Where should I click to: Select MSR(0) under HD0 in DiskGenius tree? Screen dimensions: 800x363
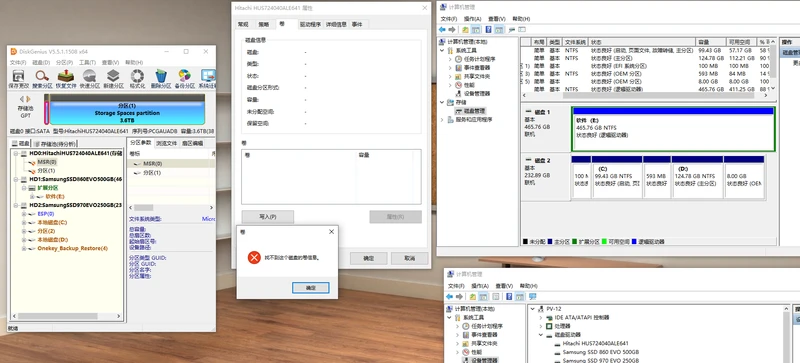click(47, 162)
